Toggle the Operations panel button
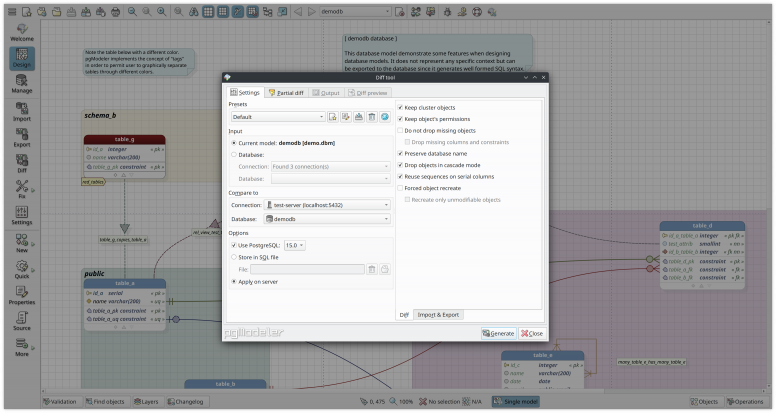 (x=745, y=402)
